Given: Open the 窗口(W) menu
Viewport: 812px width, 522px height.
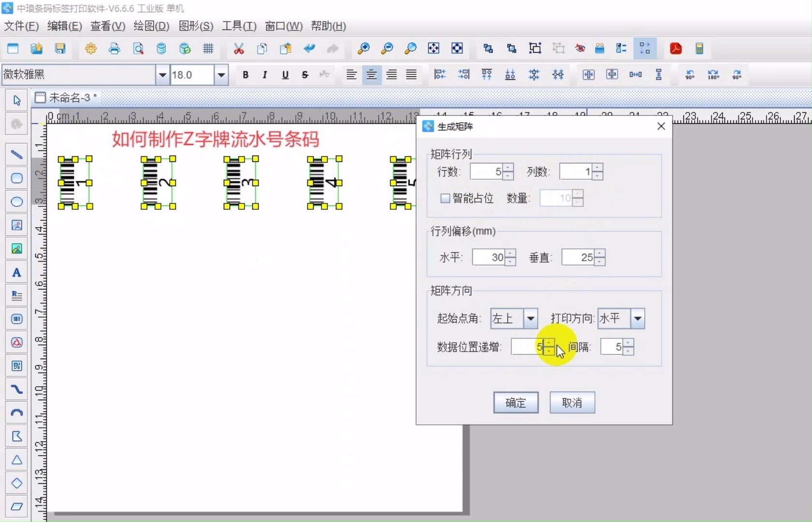Looking at the screenshot, I should coord(284,26).
